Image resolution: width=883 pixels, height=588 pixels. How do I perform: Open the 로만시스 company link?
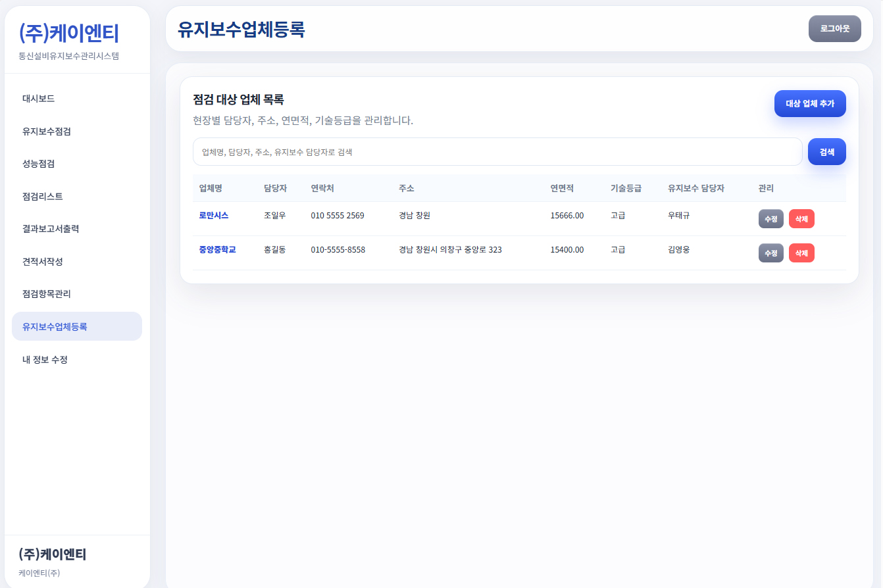pos(213,215)
